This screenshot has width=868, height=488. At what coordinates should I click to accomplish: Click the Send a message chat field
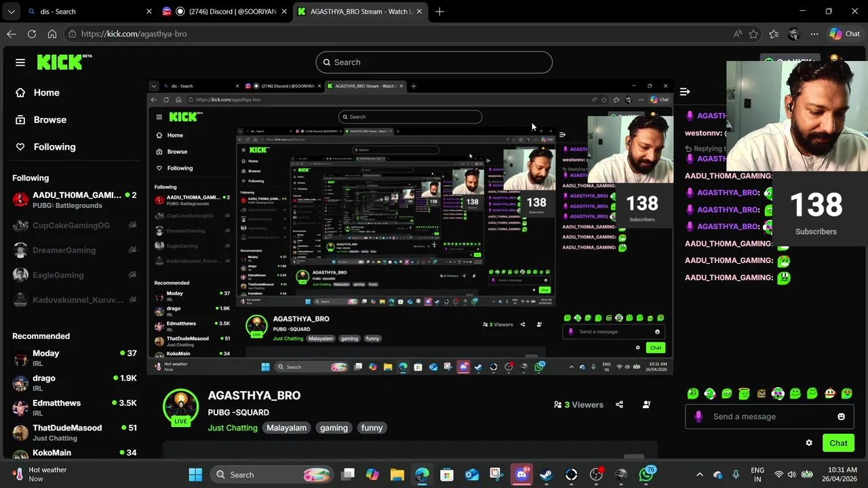pos(771,417)
